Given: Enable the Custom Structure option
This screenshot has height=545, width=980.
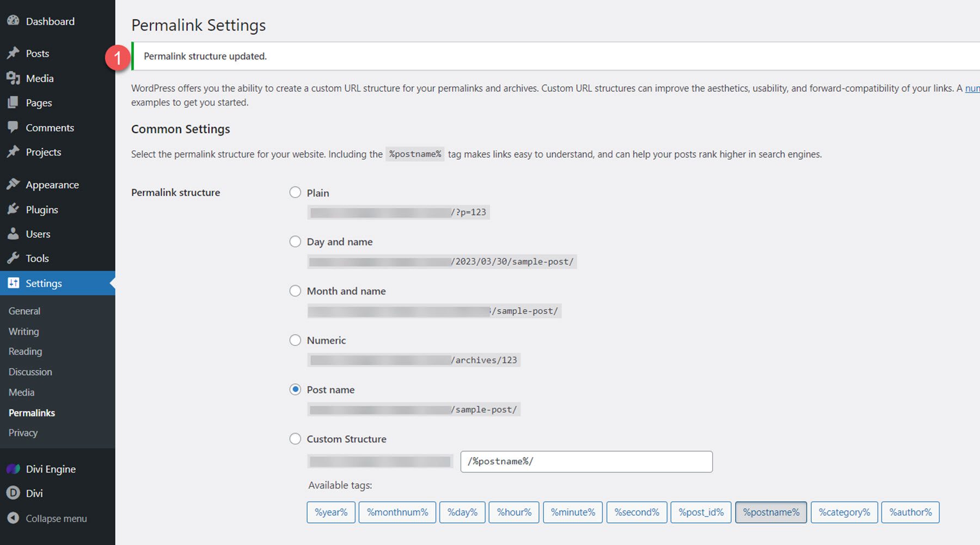Looking at the screenshot, I should (x=295, y=439).
